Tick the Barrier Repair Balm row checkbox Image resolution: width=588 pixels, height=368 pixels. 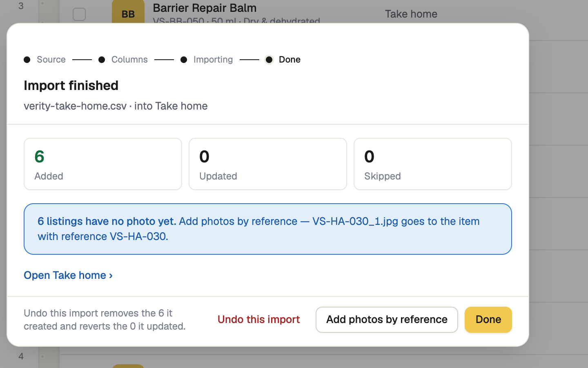coord(79,14)
